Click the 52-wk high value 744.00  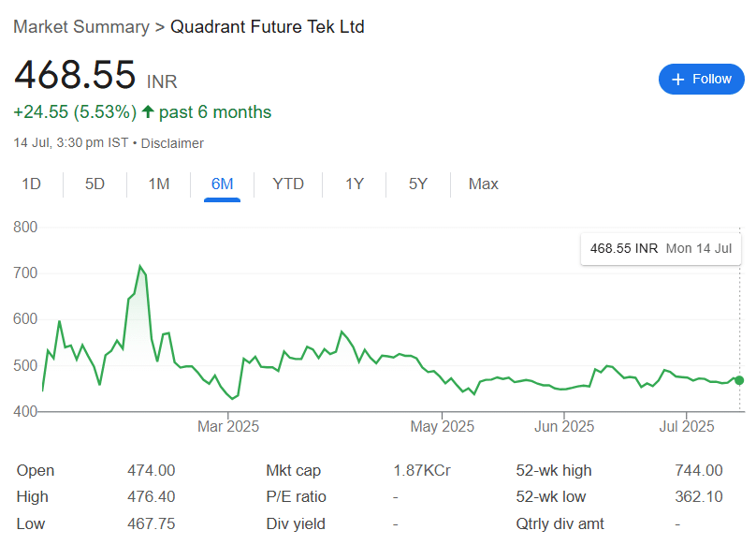pos(698,470)
